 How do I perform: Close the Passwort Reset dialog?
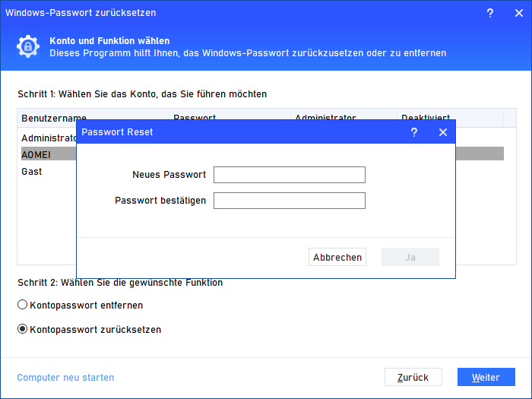(443, 132)
